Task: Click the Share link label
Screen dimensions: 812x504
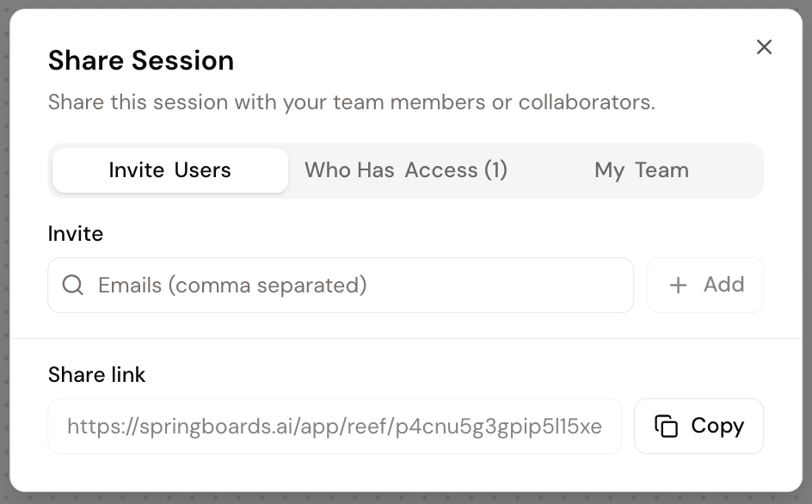Action: 97,375
